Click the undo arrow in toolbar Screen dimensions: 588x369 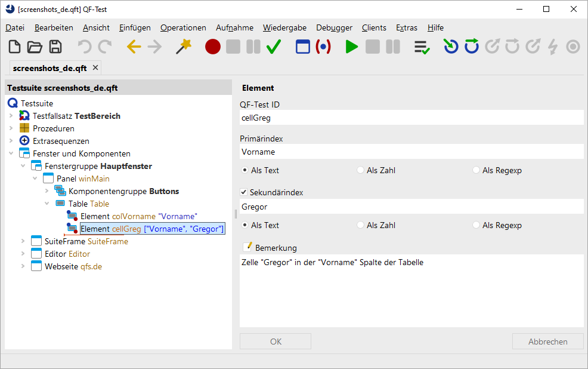(84, 47)
